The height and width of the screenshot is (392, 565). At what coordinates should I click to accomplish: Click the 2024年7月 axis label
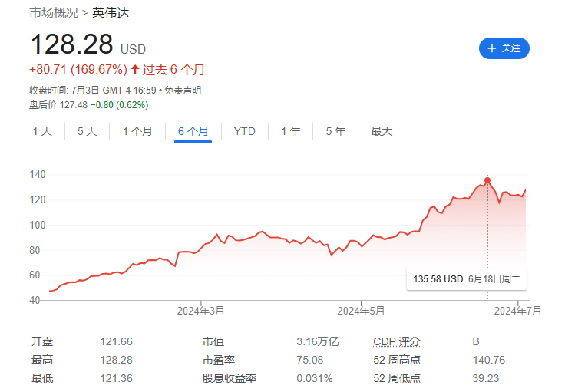coord(517,311)
